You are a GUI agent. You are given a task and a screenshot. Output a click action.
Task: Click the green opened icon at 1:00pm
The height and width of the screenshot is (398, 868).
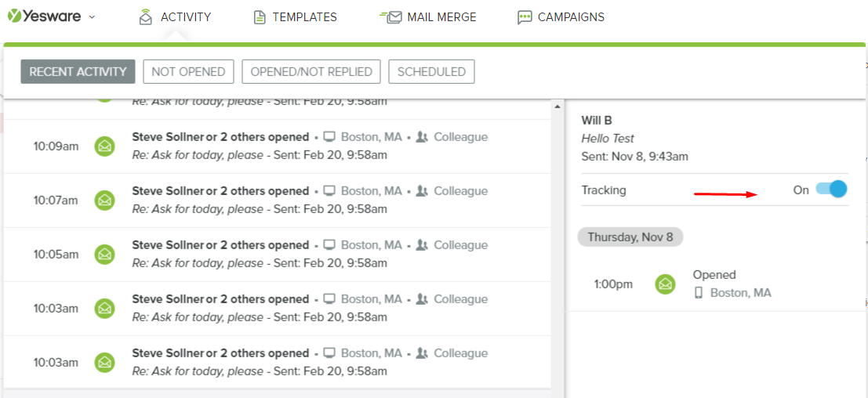coord(666,284)
